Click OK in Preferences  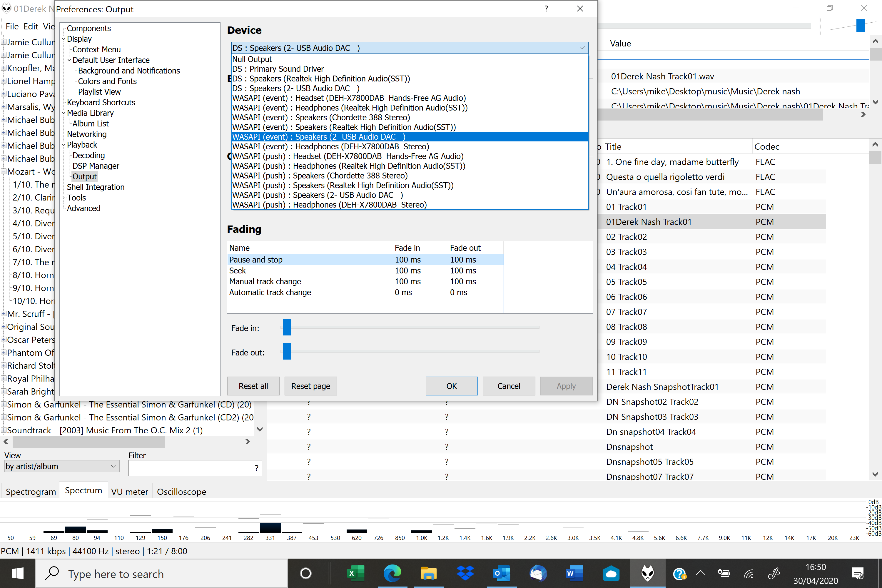[x=452, y=386]
